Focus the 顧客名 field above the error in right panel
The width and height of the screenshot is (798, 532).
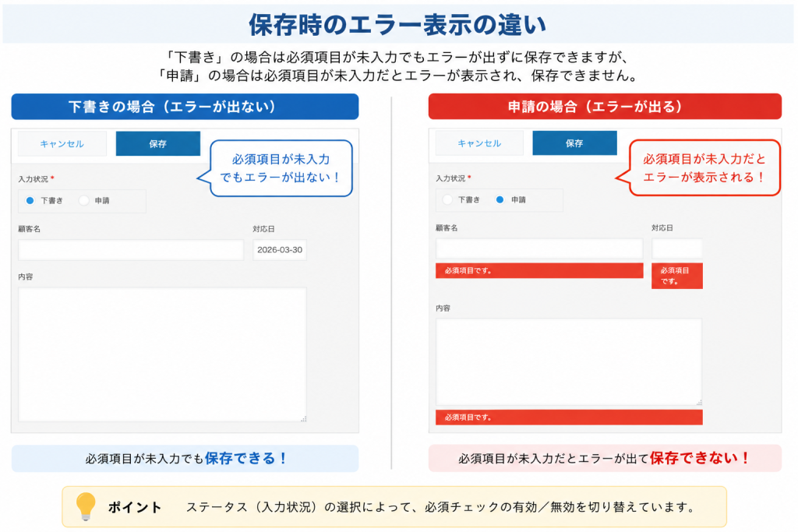coord(539,248)
